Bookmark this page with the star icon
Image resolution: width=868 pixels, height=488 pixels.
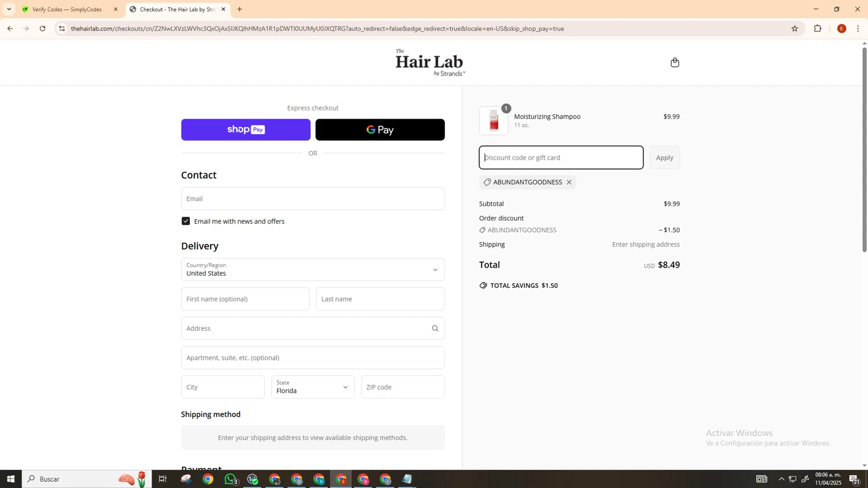(795, 28)
